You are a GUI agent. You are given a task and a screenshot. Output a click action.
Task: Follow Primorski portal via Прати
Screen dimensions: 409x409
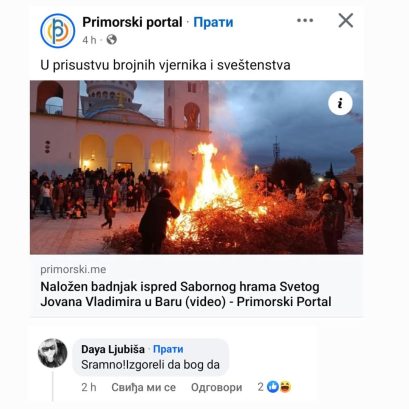213,22
